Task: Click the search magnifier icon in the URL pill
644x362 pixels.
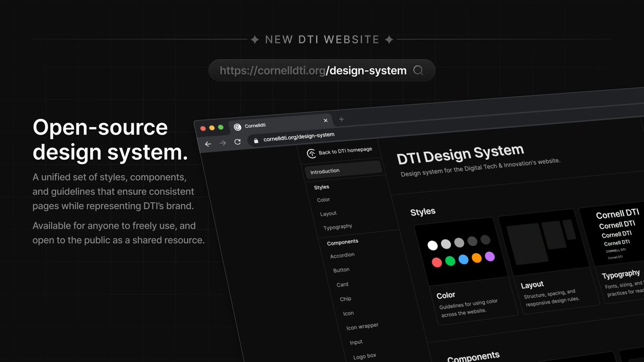Action: tap(418, 70)
